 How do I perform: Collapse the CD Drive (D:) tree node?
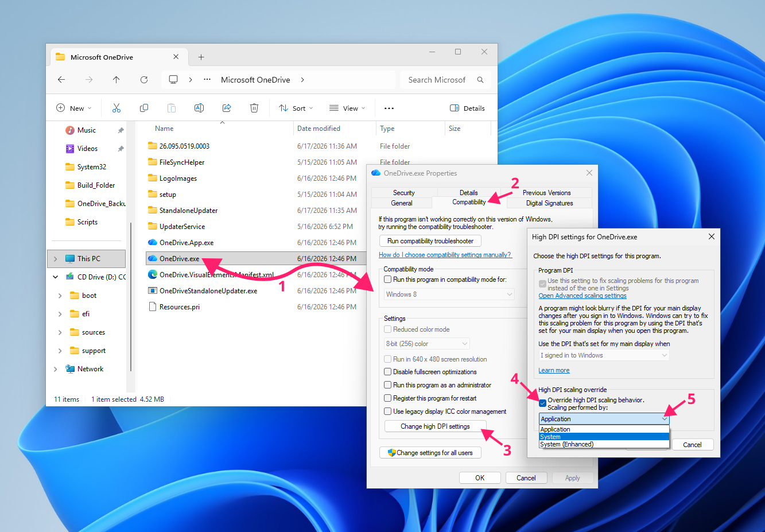[56, 277]
